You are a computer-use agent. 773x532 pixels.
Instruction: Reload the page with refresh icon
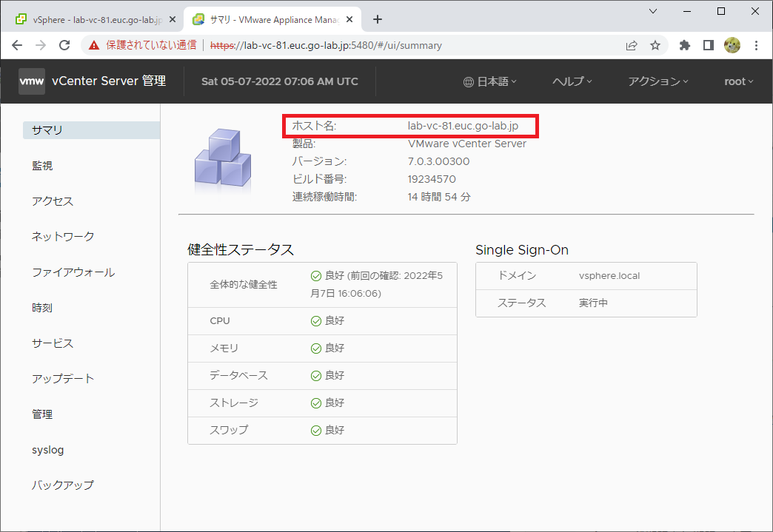tap(64, 45)
